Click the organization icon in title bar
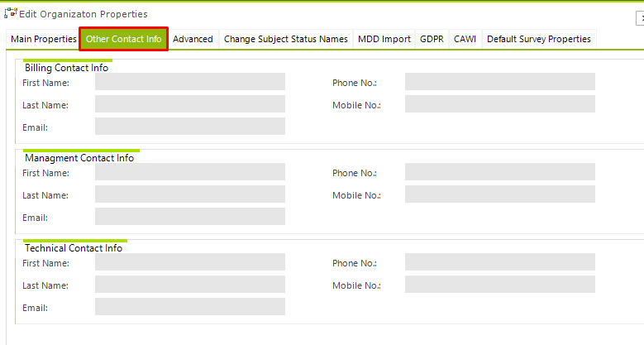644x345 pixels. pyautogui.click(x=11, y=13)
